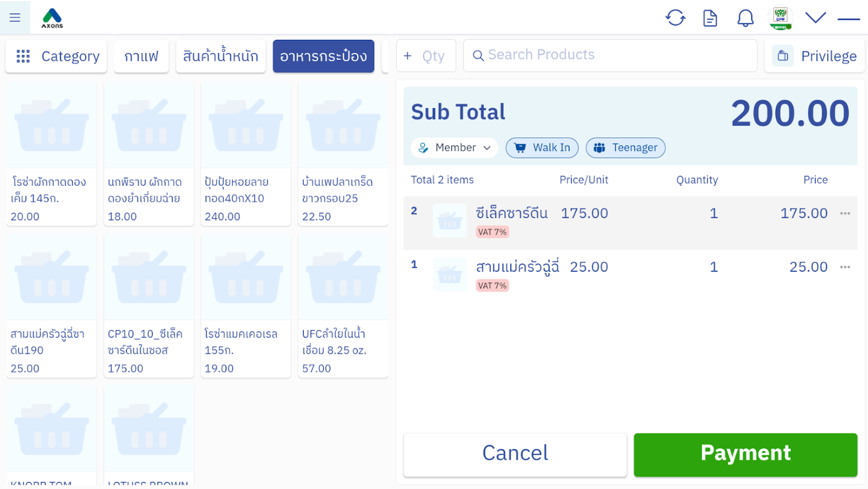
Task: Click the Walk In tag
Action: pos(542,148)
